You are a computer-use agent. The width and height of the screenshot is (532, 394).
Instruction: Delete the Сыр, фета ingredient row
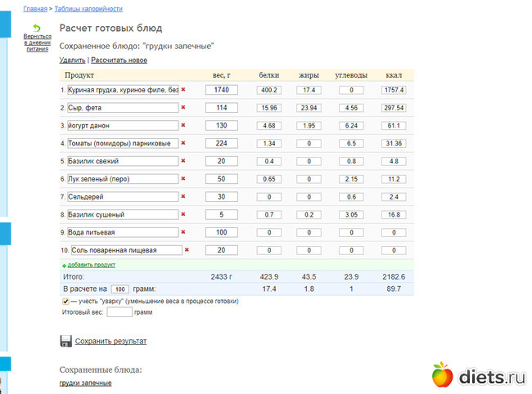(x=183, y=107)
